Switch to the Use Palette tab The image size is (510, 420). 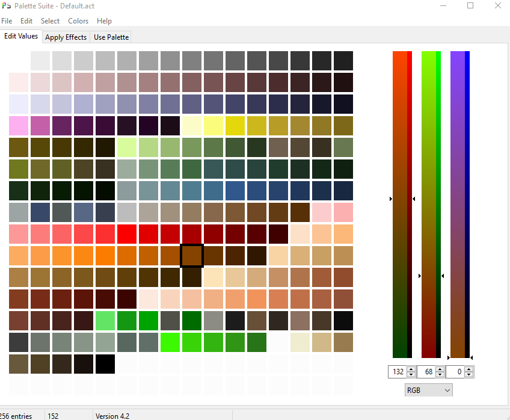[111, 37]
